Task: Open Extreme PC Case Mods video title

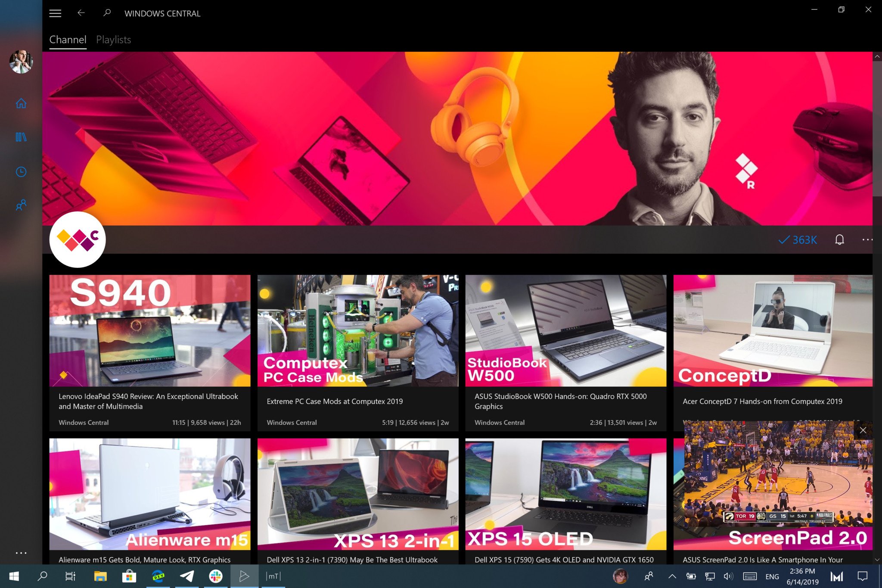Action: pos(335,401)
